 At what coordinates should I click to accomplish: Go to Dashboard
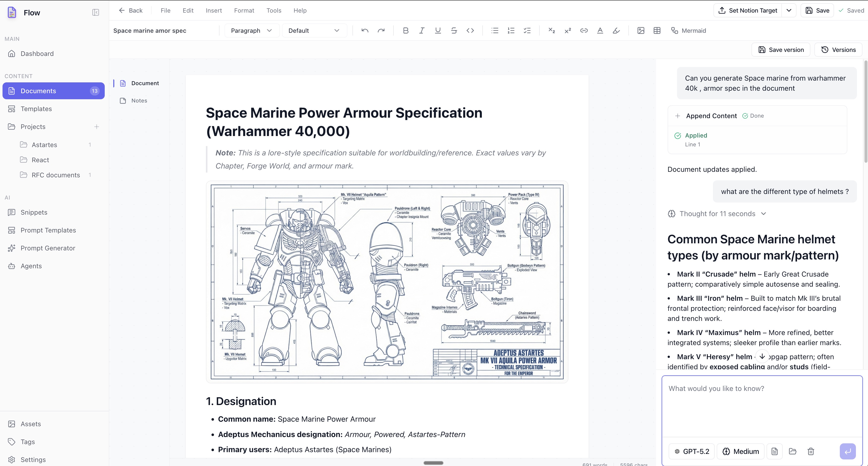point(54,54)
